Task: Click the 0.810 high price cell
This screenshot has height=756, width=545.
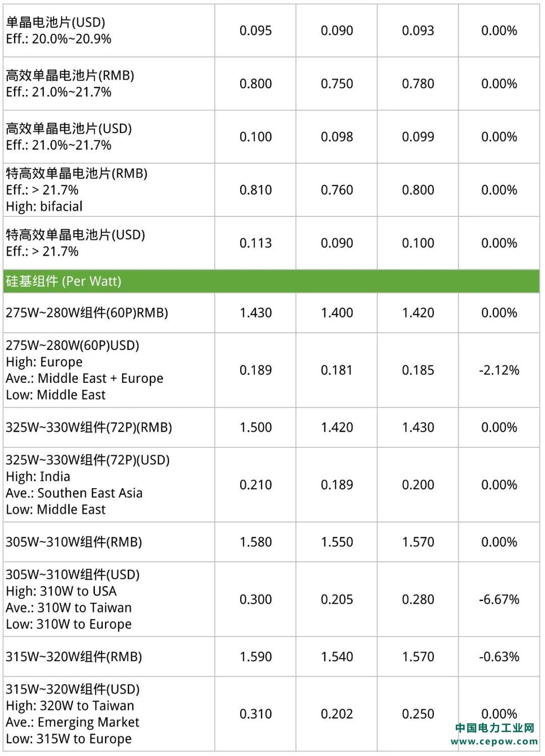Action: click(256, 190)
